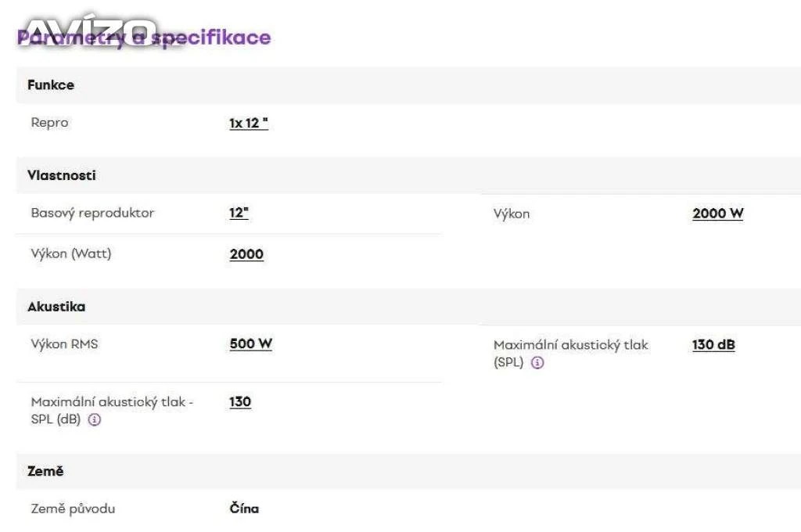
Task: Click the 130 SPL value link
Action: (x=240, y=401)
